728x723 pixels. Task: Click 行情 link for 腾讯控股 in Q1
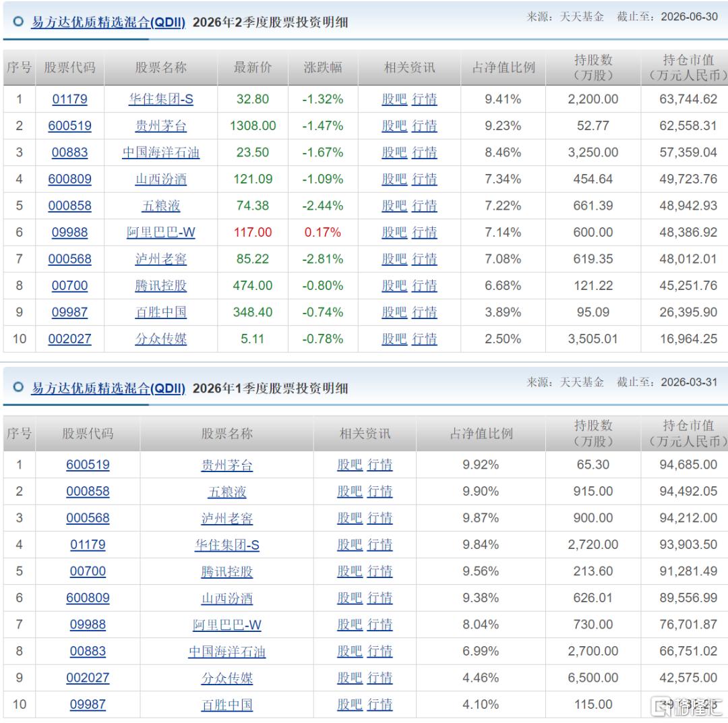[x=380, y=571]
